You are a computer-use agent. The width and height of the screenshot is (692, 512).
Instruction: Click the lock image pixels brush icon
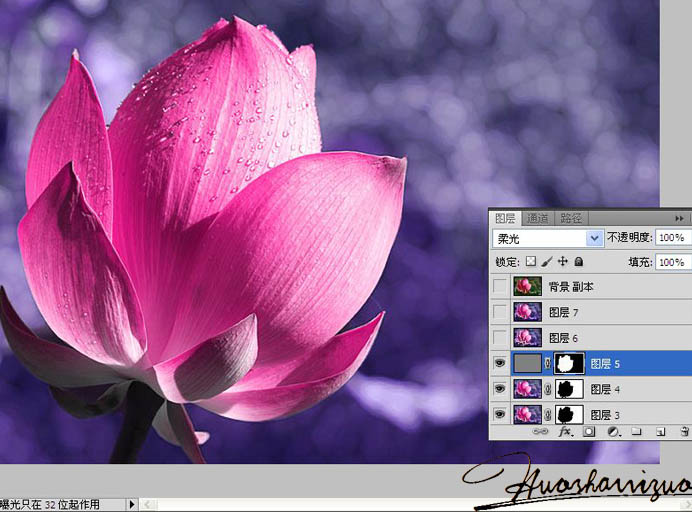pyautogui.click(x=547, y=262)
